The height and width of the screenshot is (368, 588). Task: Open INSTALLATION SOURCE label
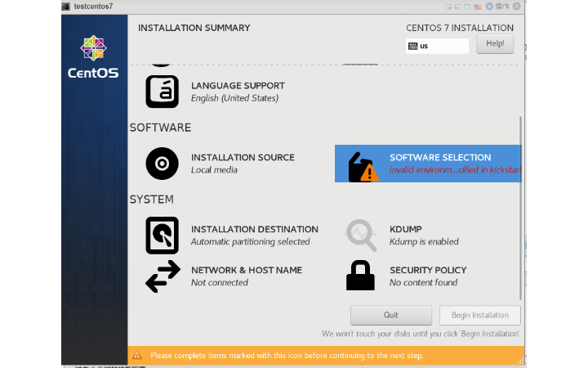[243, 157]
